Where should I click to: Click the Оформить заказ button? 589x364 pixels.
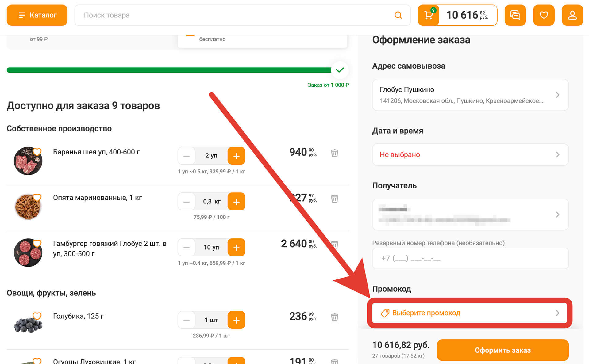[x=503, y=350]
